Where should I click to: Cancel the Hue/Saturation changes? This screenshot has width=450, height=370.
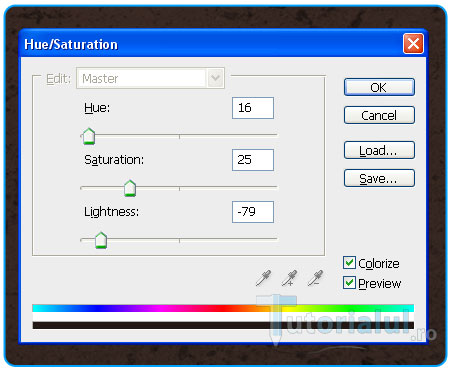[x=379, y=115]
